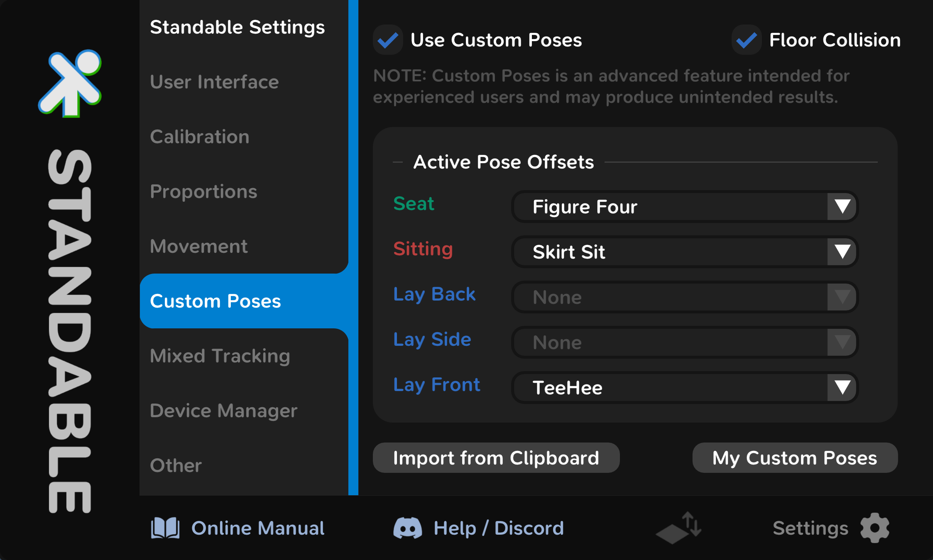Click the Online Manual book icon

[165, 528]
